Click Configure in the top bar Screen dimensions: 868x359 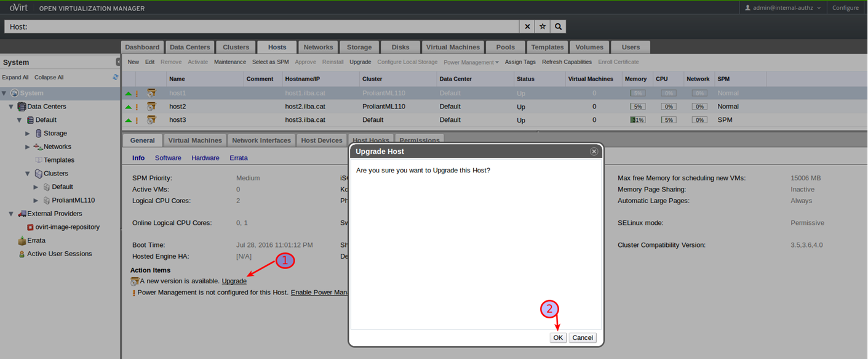pos(845,8)
